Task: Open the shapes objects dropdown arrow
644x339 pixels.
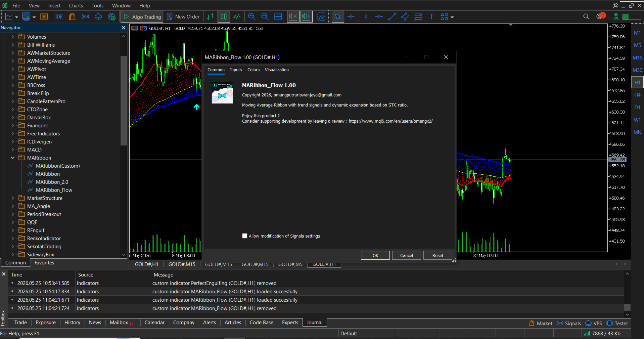Action: [452, 17]
